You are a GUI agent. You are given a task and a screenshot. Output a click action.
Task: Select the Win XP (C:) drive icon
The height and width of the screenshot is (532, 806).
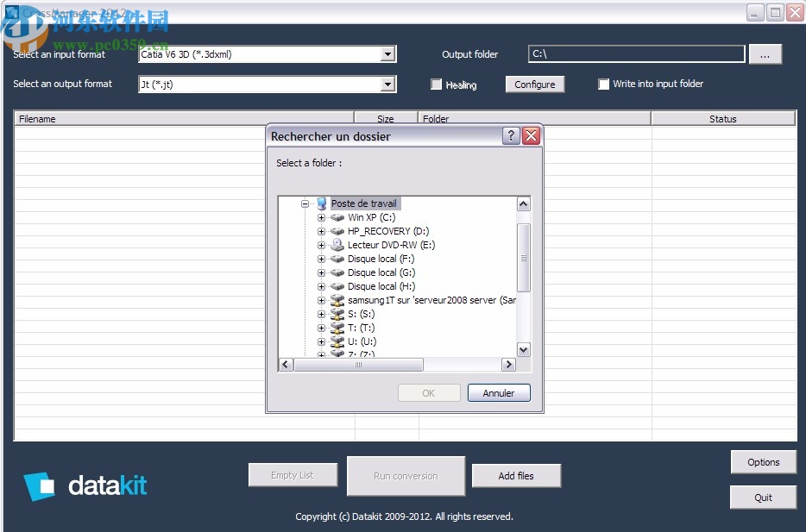pyautogui.click(x=337, y=217)
